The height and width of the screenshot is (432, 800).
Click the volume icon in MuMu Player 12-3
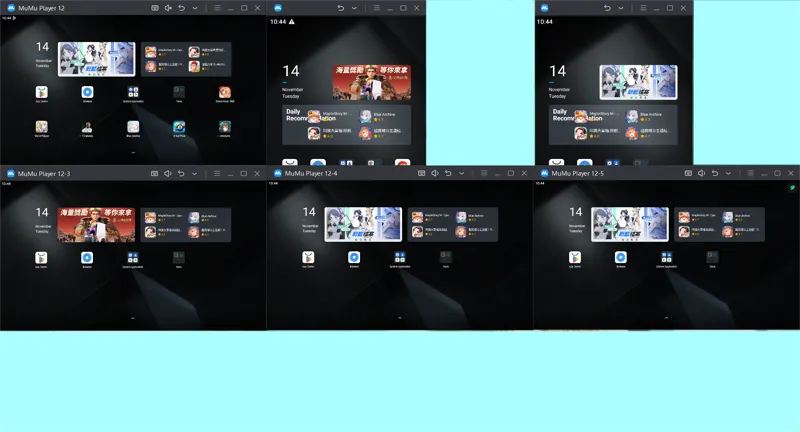point(167,173)
